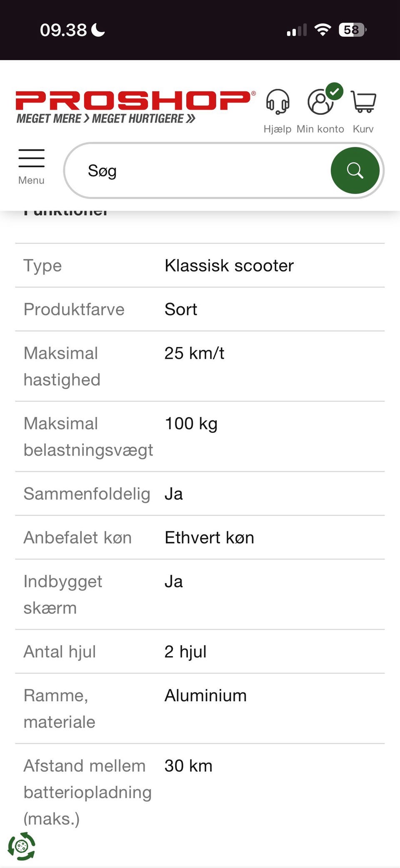The width and height of the screenshot is (400, 868).
Task: Tap the Min konto text label
Action: 320,129
